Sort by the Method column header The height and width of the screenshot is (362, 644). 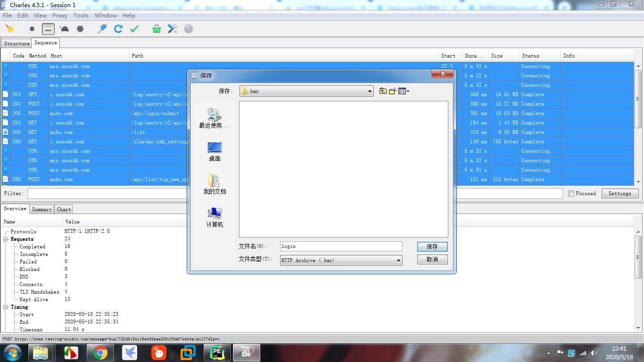38,56
